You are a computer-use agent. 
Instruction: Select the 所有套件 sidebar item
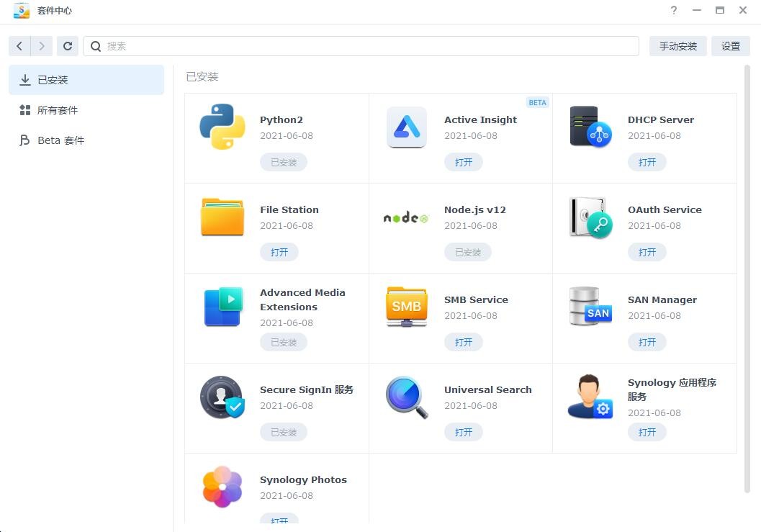coord(58,110)
